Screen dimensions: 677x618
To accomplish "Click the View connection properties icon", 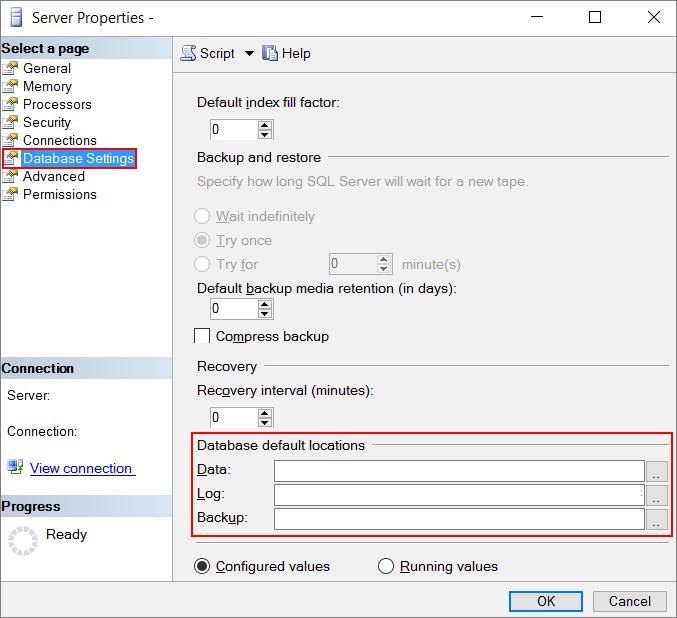I will [x=15, y=467].
